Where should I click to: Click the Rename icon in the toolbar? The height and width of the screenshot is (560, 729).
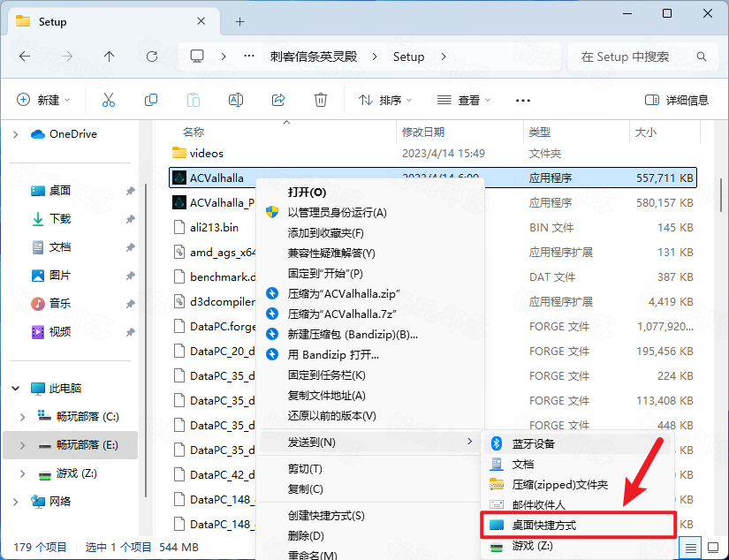pyautogui.click(x=236, y=100)
